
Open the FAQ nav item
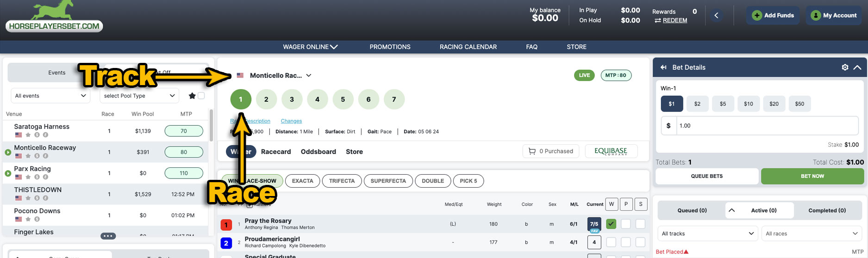(531, 47)
